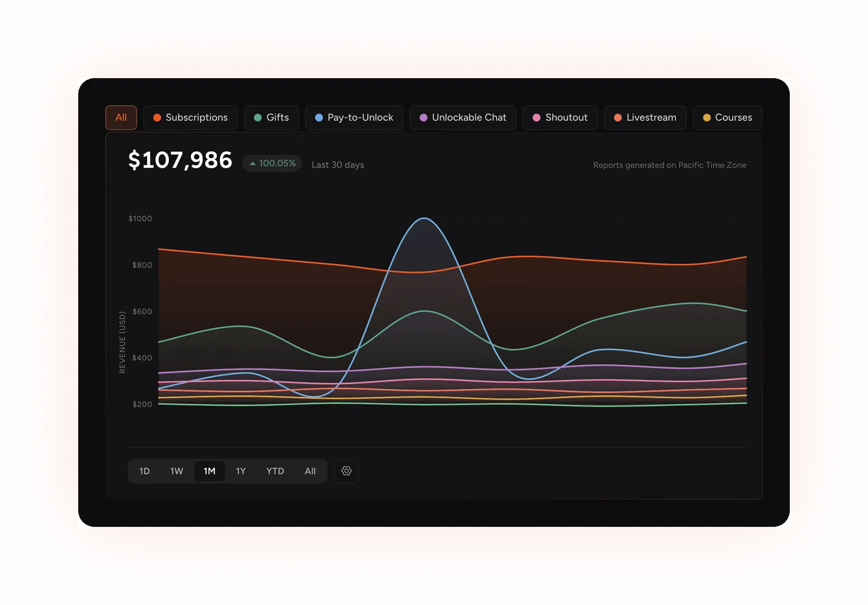Click the $107,986 total revenue figure
868x605 pixels.
(x=180, y=160)
